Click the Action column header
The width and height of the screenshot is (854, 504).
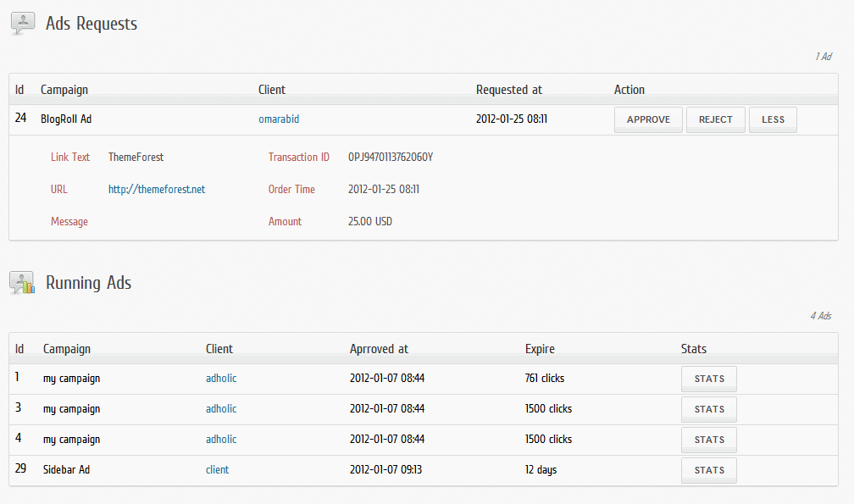(629, 90)
